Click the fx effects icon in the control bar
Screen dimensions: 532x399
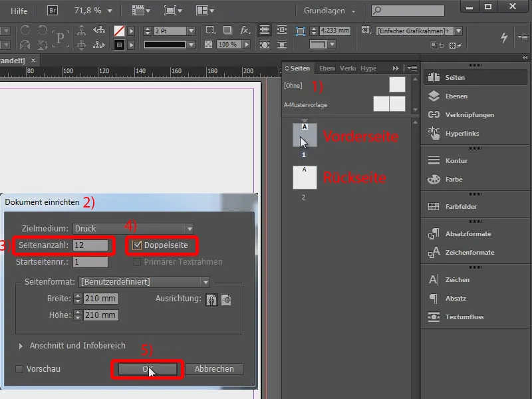click(244, 31)
